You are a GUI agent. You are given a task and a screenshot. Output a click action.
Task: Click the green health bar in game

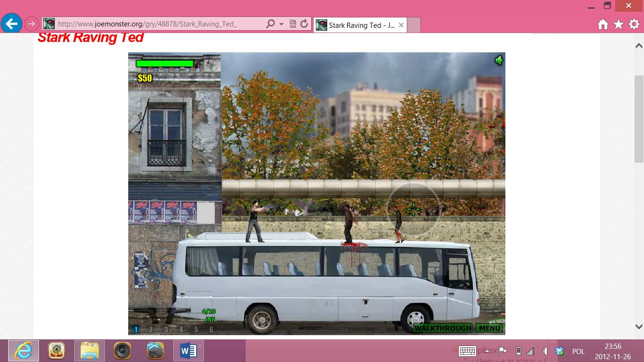(x=165, y=63)
